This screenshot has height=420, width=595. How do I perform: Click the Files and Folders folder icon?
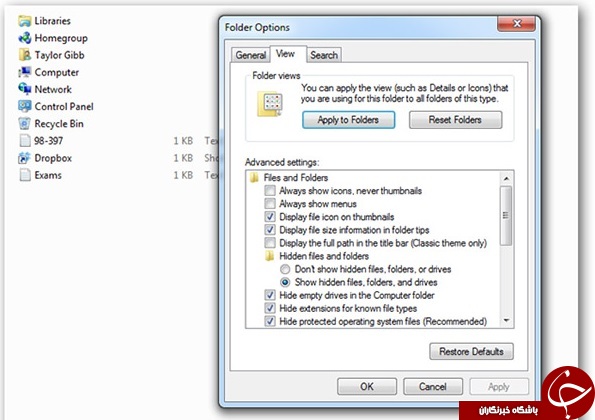pos(254,178)
